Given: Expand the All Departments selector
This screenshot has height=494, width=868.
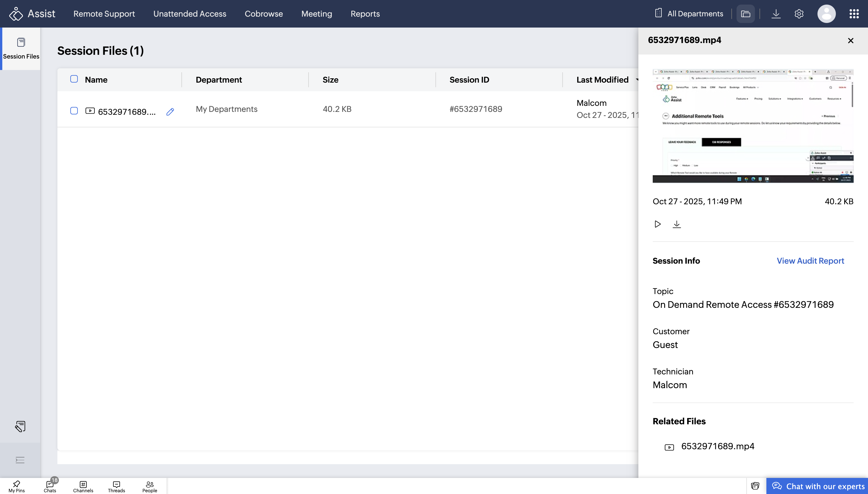Looking at the screenshot, I should (x=689, y=14).
